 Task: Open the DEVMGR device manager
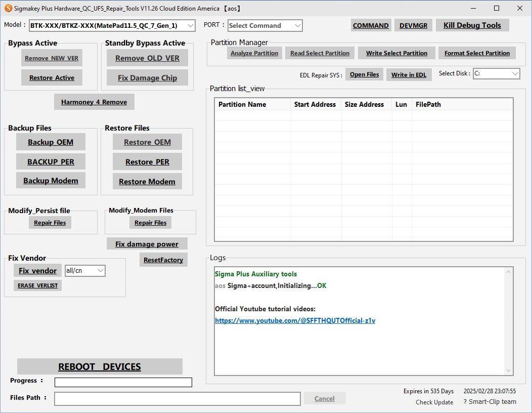(413, 25)
